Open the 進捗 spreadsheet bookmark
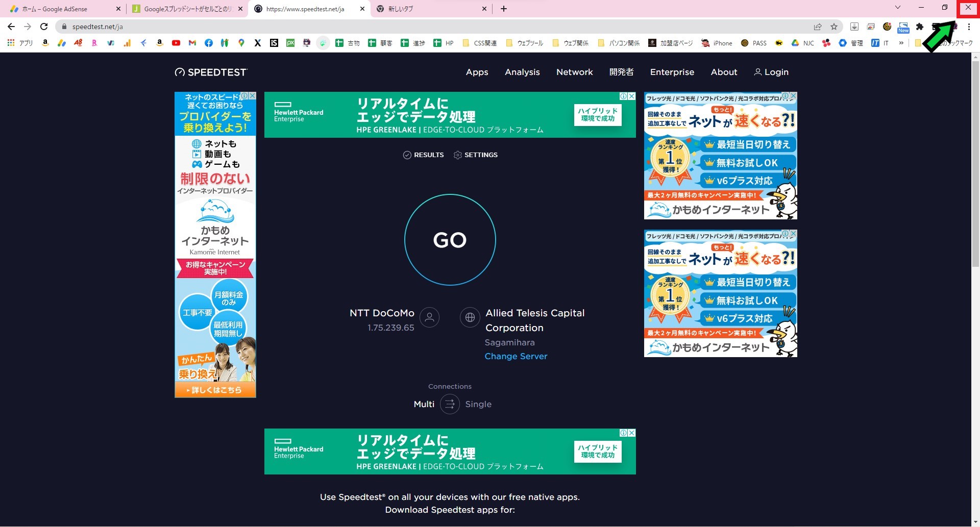 click(x=413, y=43)
